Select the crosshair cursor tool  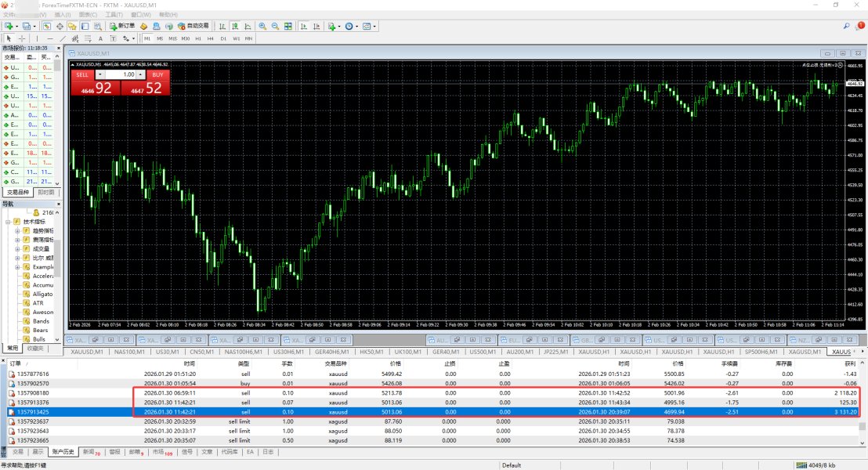[22, 38]
